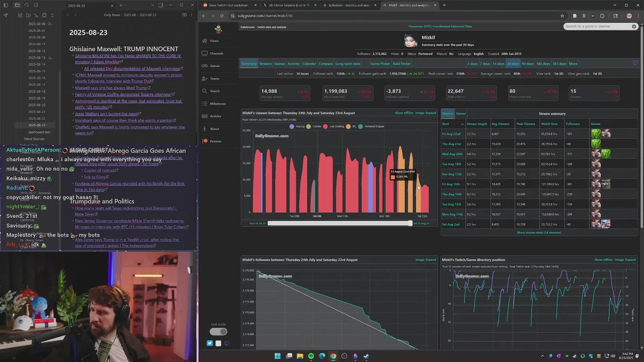This screenshot has height=362, width=644.
Task: Open Patreon link in SullyGnome sidebar
Action: click(215, 141)
